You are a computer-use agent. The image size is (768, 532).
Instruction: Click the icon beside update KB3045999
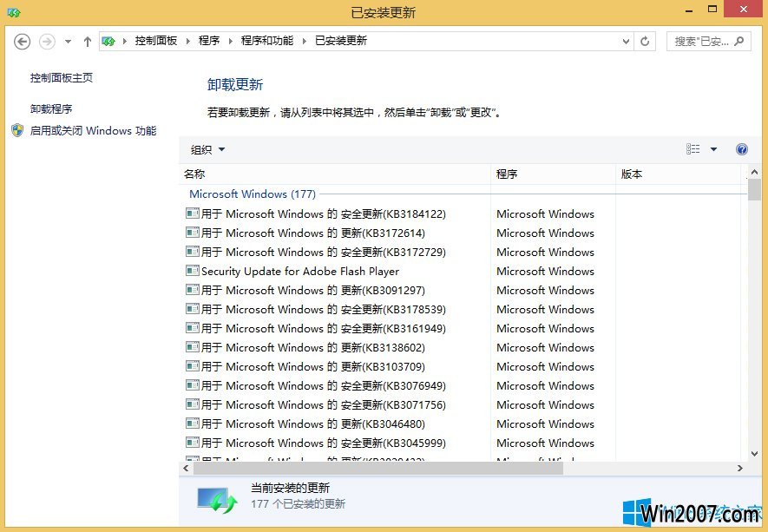[x=193, y=443]
